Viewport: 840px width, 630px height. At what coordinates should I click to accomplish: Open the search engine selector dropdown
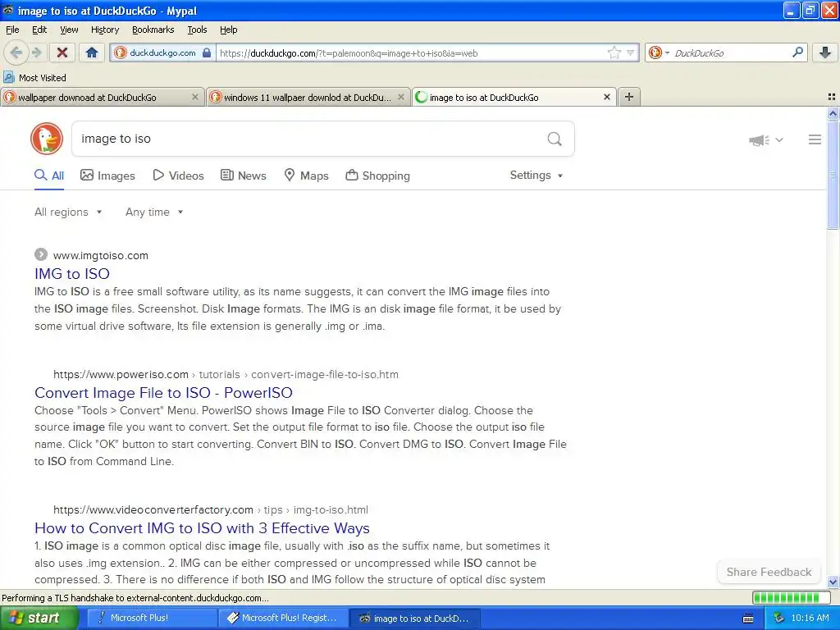point(659,52)
